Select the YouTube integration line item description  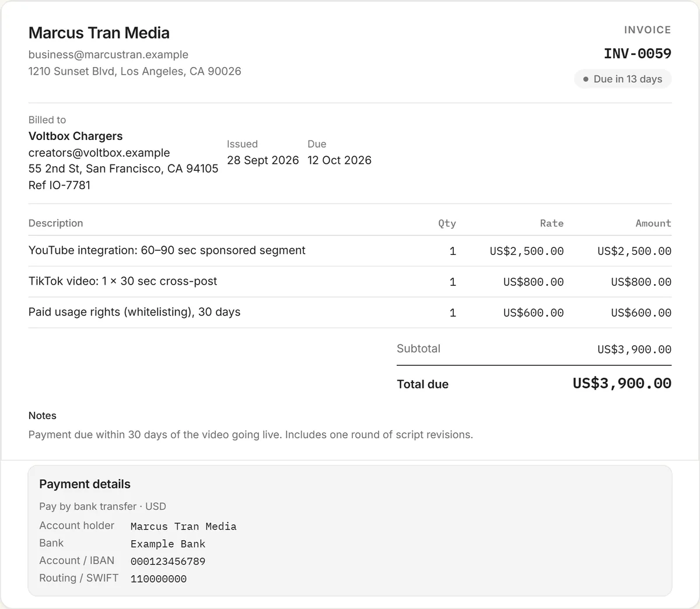click(167, 250)
